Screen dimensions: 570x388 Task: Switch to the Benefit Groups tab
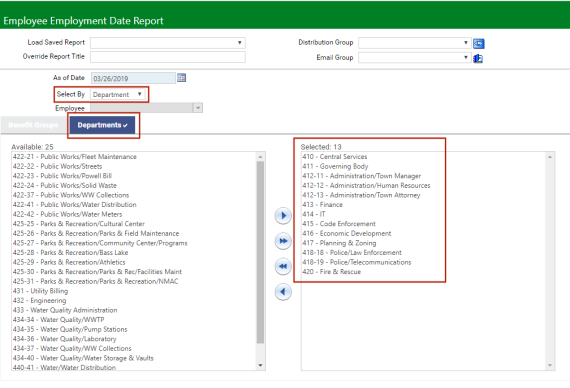tap(33, 125)
